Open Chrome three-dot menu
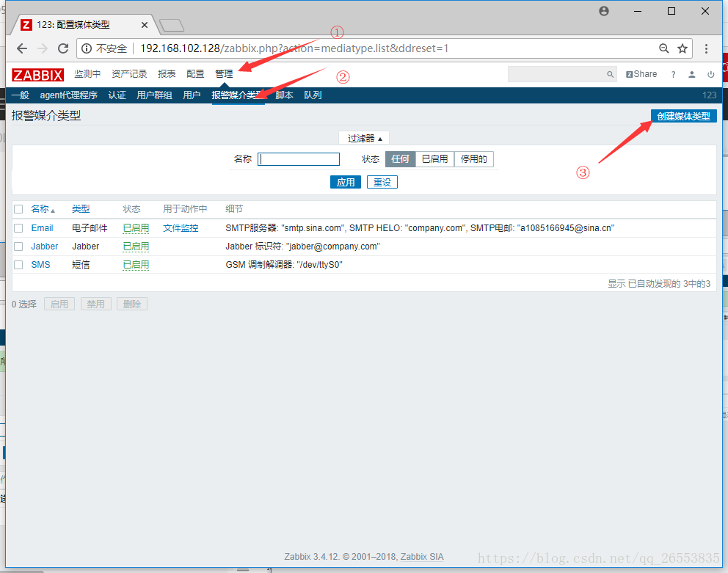The image size is (728, 573). tap(706, 48)
